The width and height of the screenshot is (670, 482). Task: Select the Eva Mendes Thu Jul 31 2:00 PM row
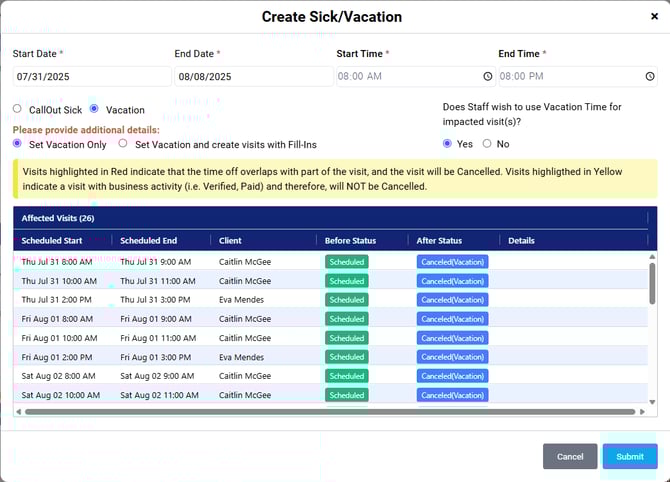pyautogui.click(x=240, y=299)
